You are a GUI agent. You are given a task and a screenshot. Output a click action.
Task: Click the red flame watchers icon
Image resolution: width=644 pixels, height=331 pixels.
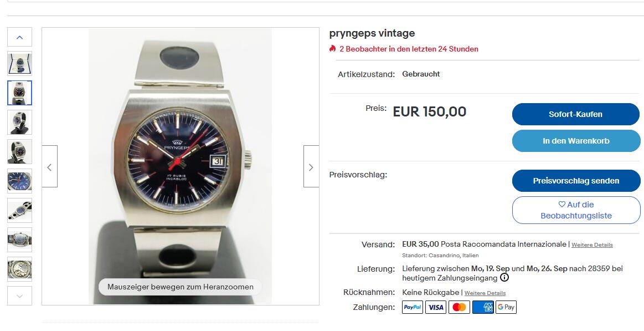click(x=332, y=49)
